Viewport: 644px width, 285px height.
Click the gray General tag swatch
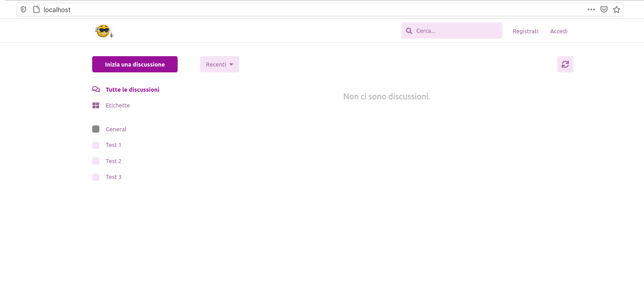(96, 129)
